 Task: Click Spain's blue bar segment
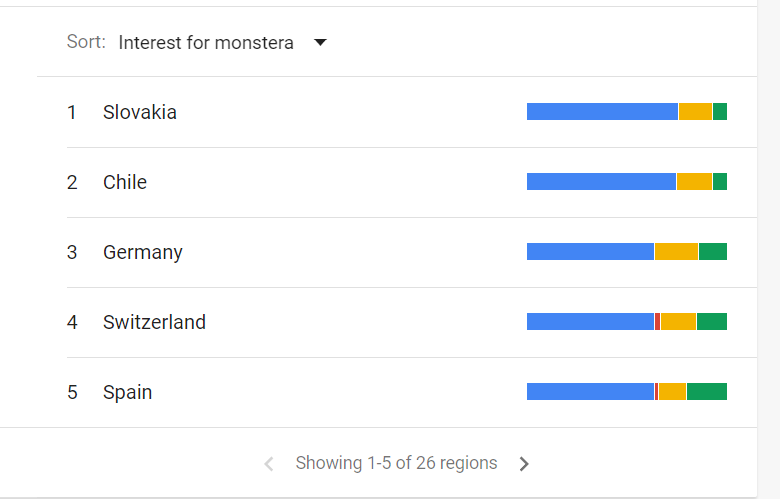click(590, 392)
